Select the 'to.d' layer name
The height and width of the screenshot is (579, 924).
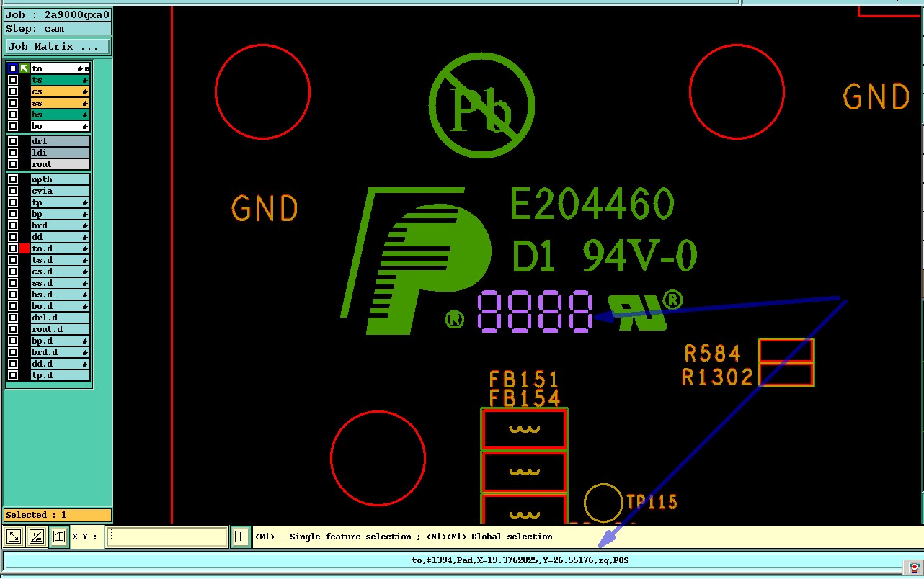60,248
